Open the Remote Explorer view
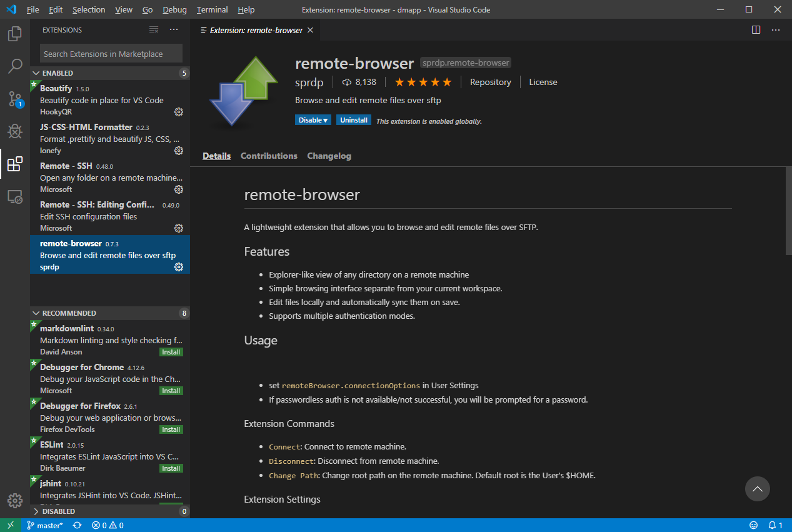This screenshot has height=532, width=792. 15,197
